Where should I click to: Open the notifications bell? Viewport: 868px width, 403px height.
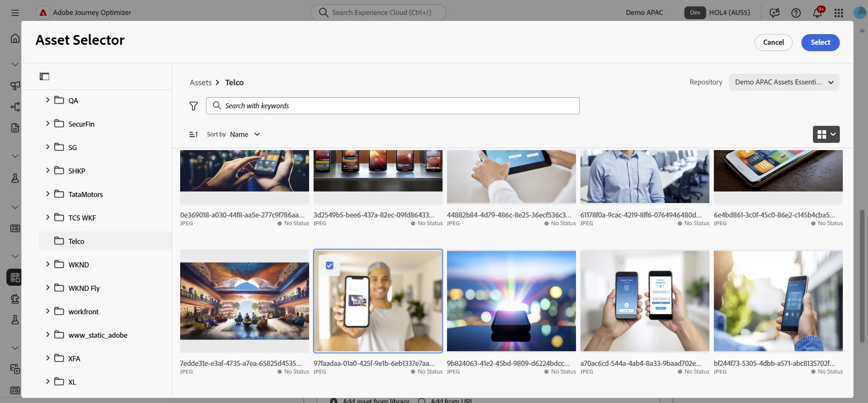pyautogui.click(x=817, y=13)
